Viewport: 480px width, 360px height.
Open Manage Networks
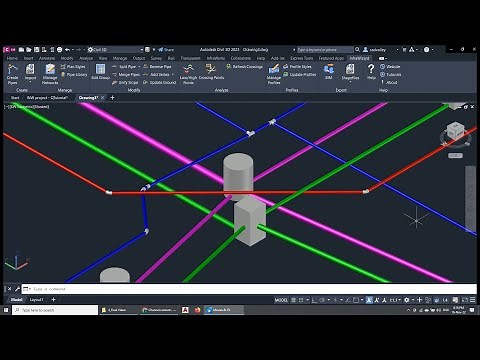(x=50, y=74)
